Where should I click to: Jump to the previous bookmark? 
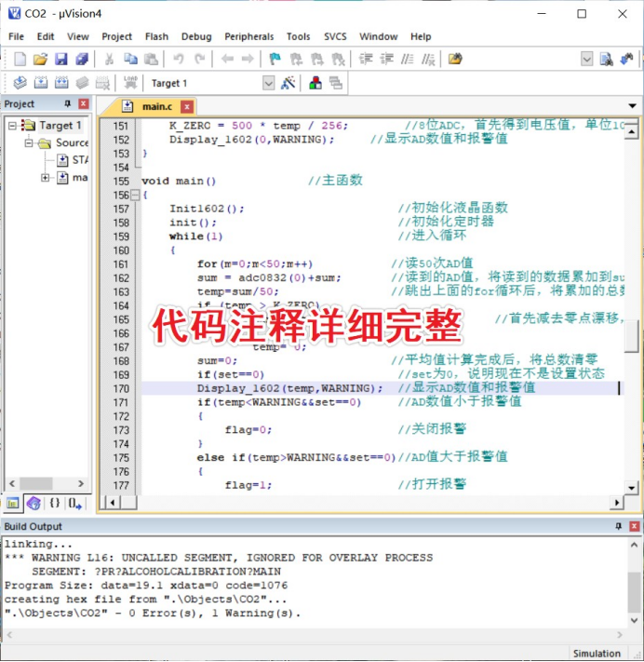tap(296, 59)
